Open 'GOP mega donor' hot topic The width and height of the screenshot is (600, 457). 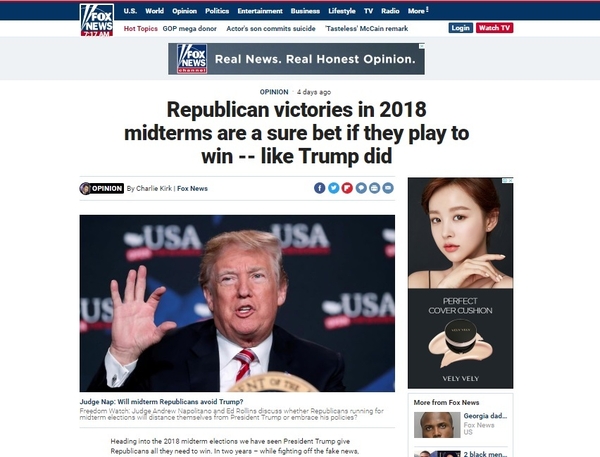point(189,29)
